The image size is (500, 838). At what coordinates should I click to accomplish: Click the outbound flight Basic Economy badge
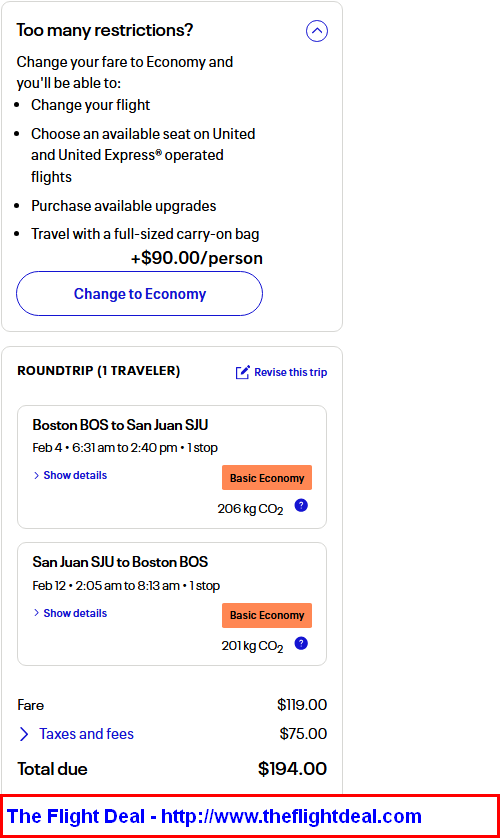[267, 478]
